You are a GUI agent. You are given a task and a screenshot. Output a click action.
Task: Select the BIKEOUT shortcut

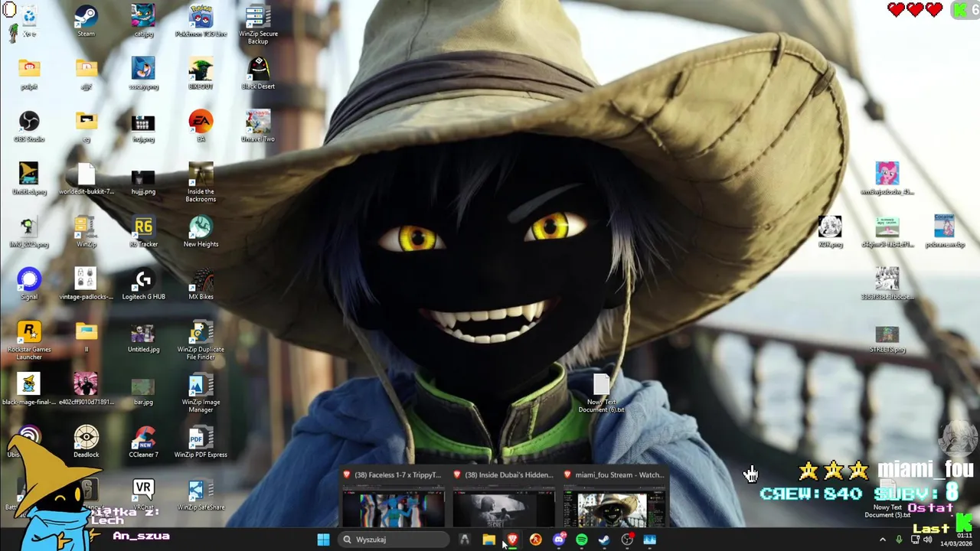coord(201,73)
